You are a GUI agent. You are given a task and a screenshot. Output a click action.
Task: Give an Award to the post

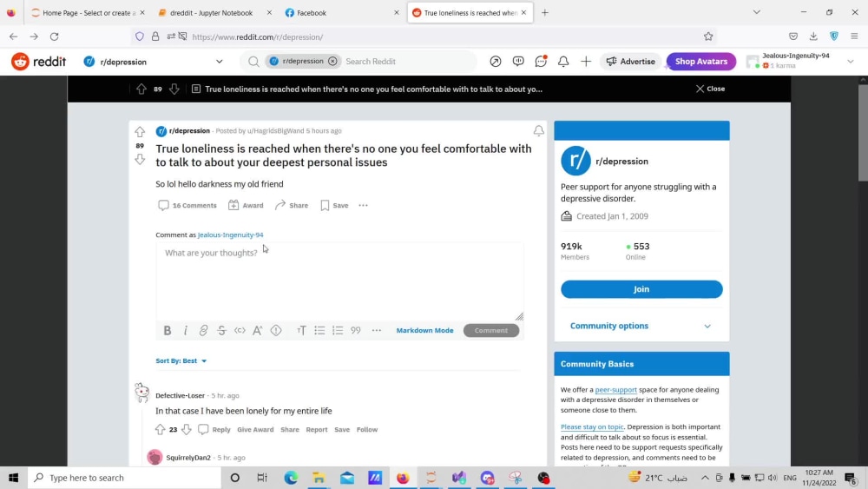[246, 206]
